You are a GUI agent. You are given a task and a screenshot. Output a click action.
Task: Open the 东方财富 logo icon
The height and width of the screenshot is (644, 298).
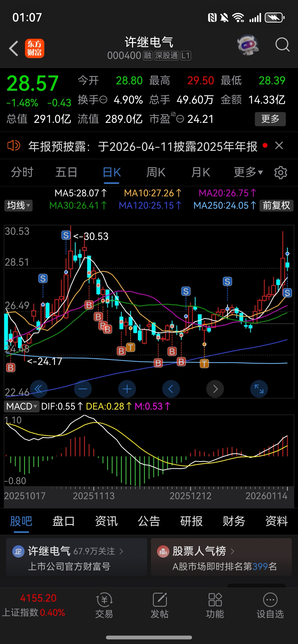pyautogui.click(x=35, y=48)
